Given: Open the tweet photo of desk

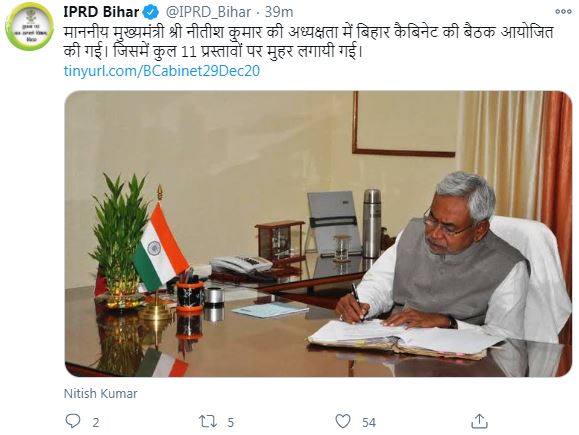Looking at the screenshot, I should pyautogui.click(x=318, y=234).
